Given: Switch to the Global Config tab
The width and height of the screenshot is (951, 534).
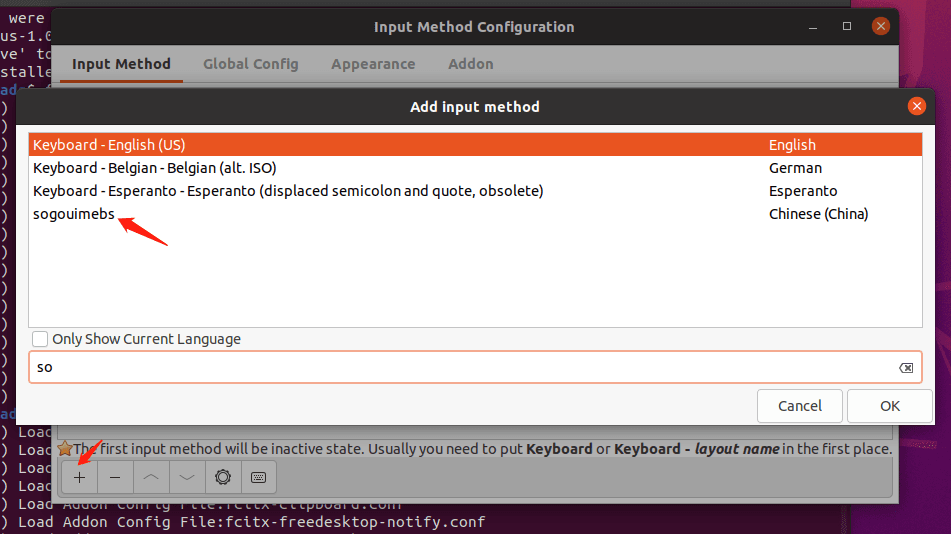Looking at the screenshot, I should coord(250,64).
